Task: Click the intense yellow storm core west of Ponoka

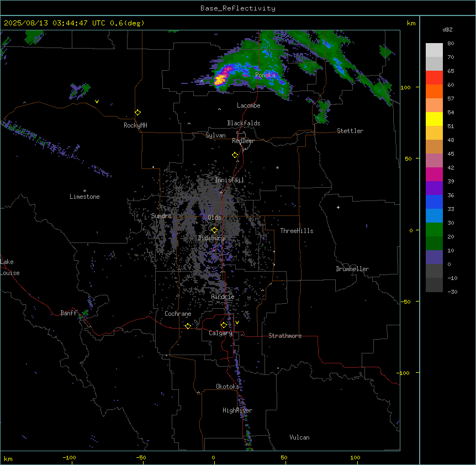Action: pyautogui.click(x=220, y=80)
